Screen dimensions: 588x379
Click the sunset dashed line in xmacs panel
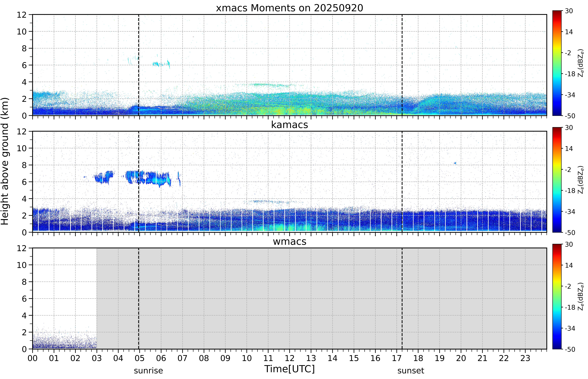click(402, 65)
